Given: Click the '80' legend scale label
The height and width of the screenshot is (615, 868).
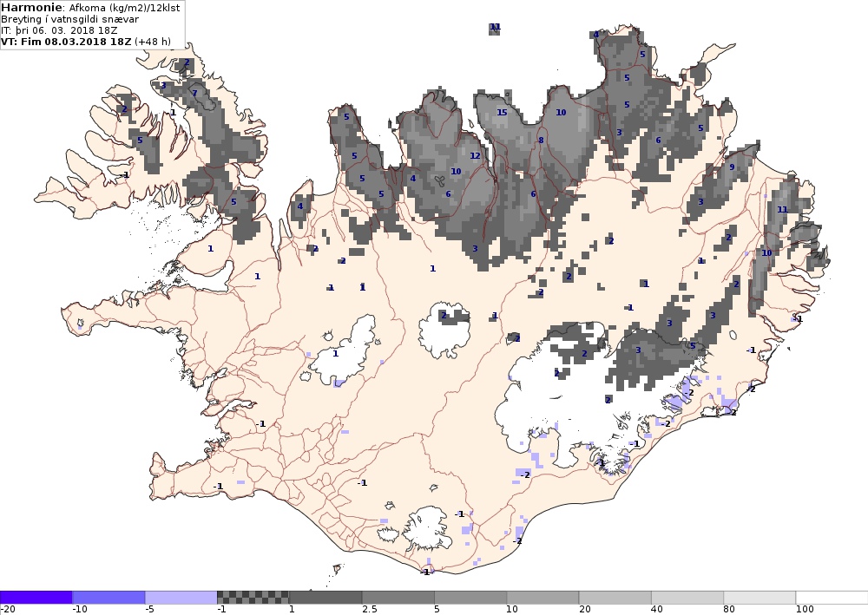Looking at the screenshot, I should tap(729, 610).
